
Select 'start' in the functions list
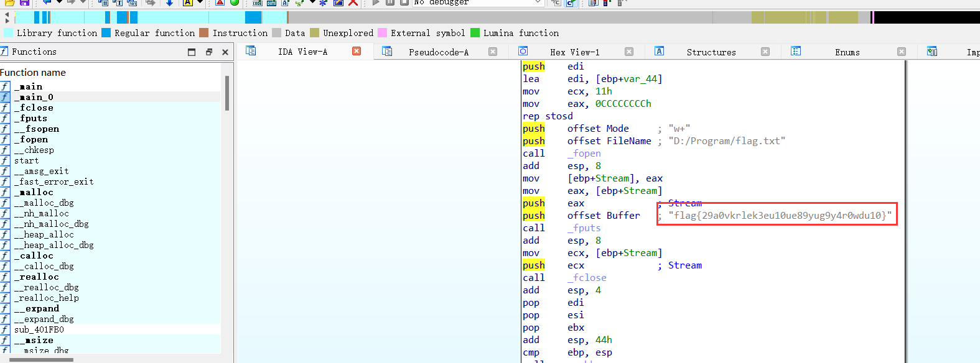(x=110, y=160)
